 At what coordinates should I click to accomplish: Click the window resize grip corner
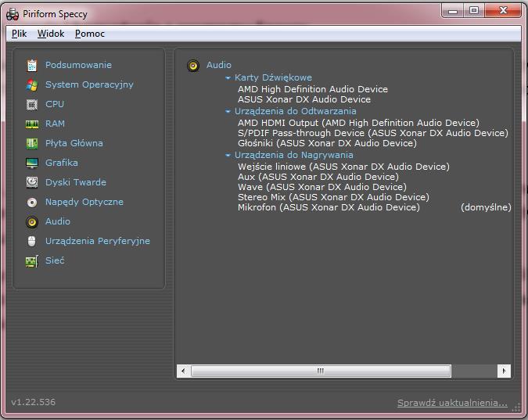click(516, 407)
